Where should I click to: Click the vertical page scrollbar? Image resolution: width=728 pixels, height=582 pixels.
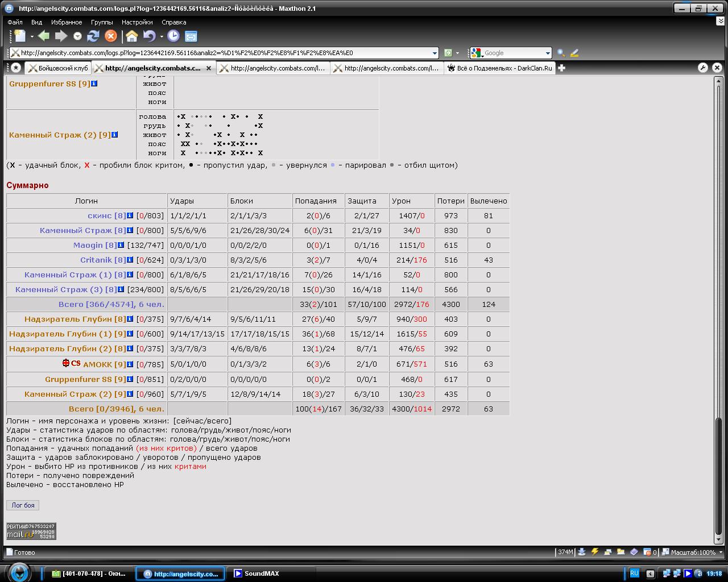(x=718, y=310)
